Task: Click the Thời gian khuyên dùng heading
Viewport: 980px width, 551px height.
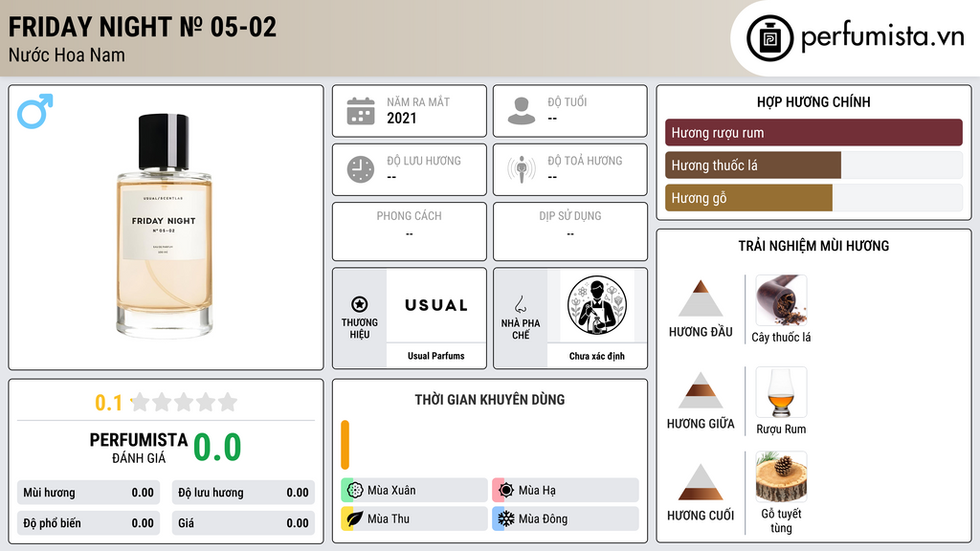Action: point(490,400)
